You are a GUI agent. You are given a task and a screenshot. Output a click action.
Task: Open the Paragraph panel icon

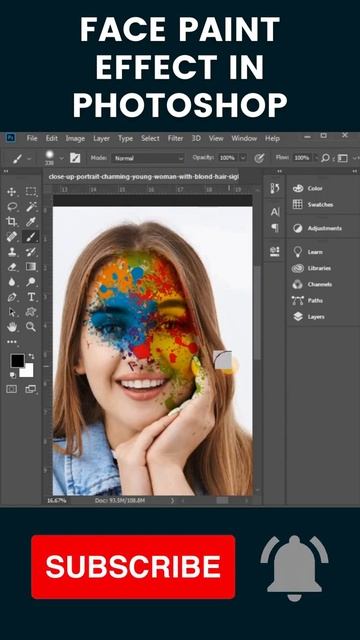pos(275,227)
